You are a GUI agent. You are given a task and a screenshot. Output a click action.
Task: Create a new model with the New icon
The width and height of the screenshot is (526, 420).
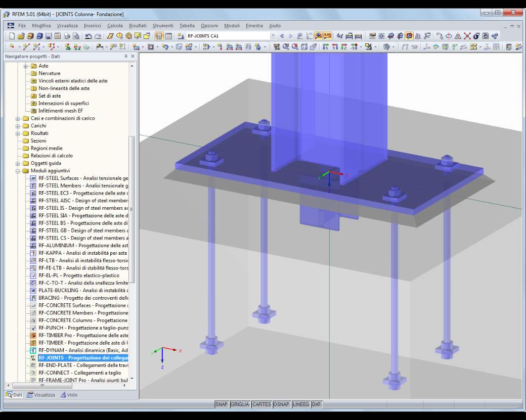click(12, 36)
